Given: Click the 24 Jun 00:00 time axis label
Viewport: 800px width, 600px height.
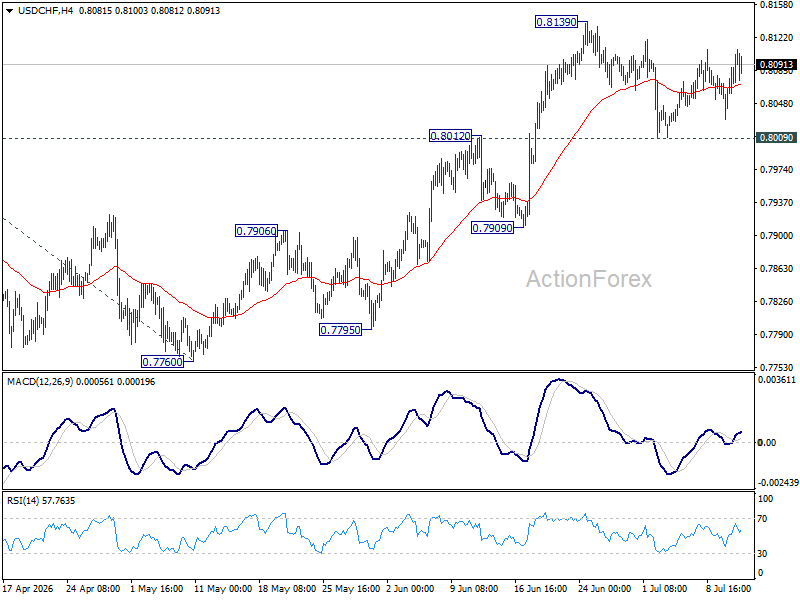Looking at the screenshot, I should pyautogui.click(x=604, y=589).
